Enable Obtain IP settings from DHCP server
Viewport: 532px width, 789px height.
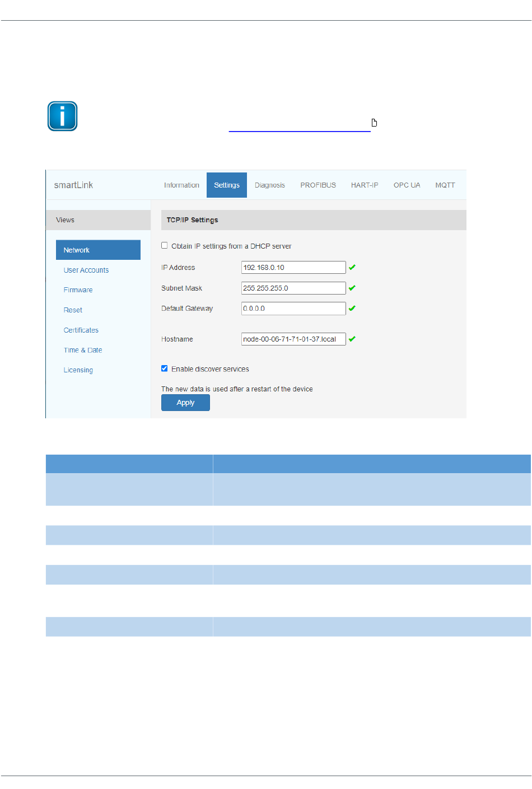[x=165, y=245]
